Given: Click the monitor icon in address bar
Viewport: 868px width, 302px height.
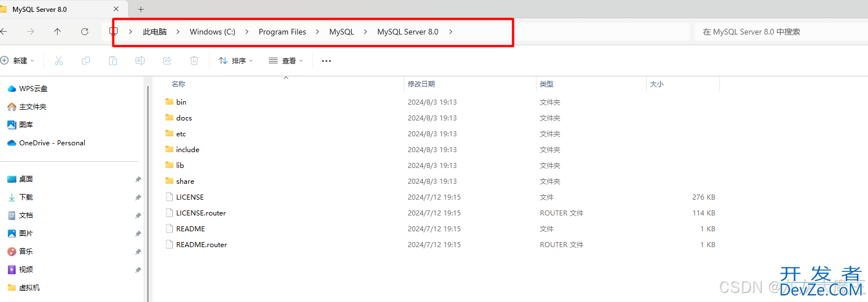Looking at the screenshot, I should click(x=114, y=31).
